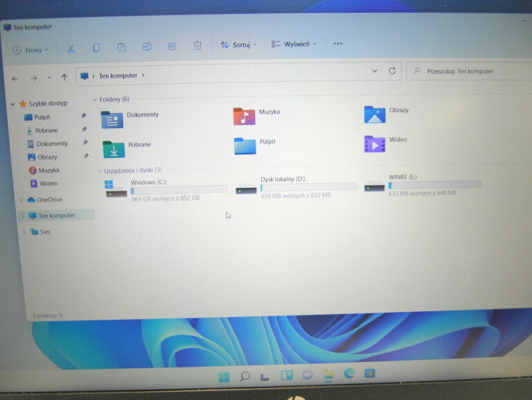Select the Windows (C:) drive icon

116,189
